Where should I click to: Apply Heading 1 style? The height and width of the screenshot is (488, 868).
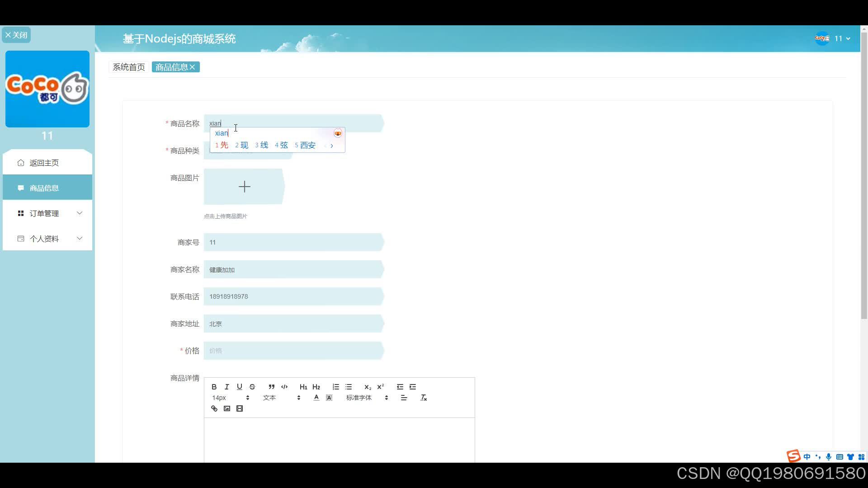(303, 387)
